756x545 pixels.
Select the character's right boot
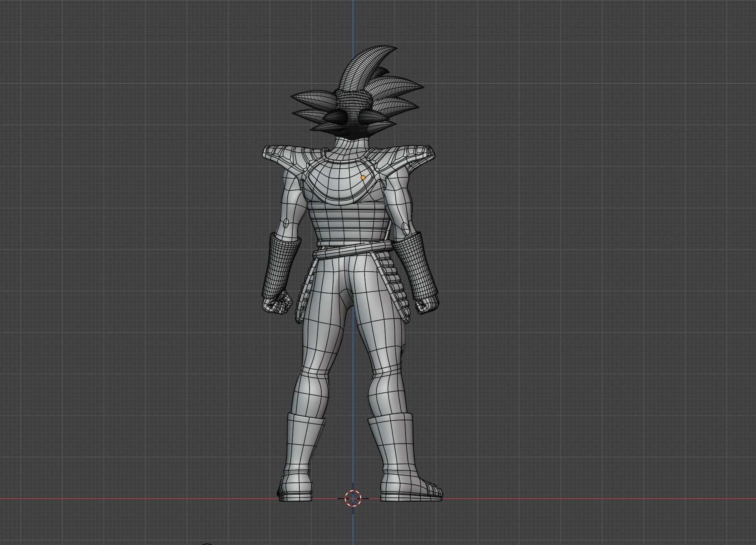(401, 456)
